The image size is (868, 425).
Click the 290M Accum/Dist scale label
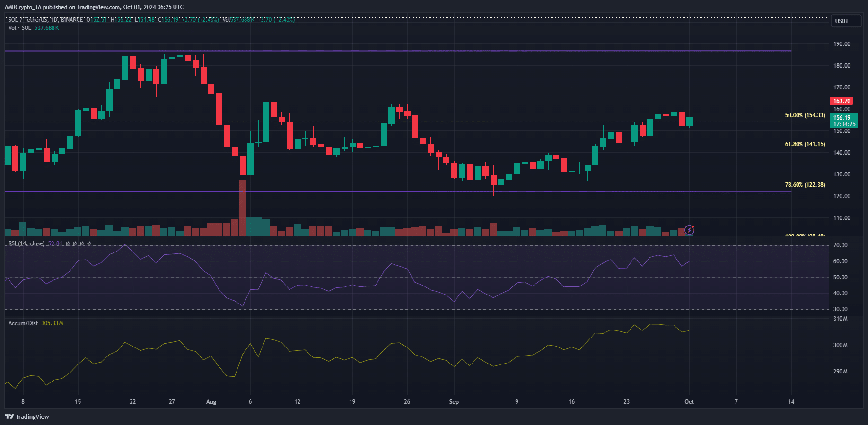click(x=840, y=372)
